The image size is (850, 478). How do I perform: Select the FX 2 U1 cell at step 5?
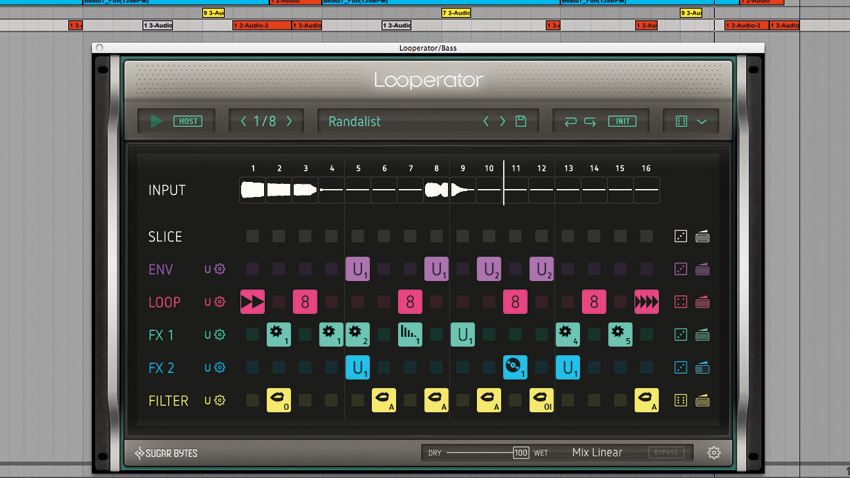(x=358, y=367)
